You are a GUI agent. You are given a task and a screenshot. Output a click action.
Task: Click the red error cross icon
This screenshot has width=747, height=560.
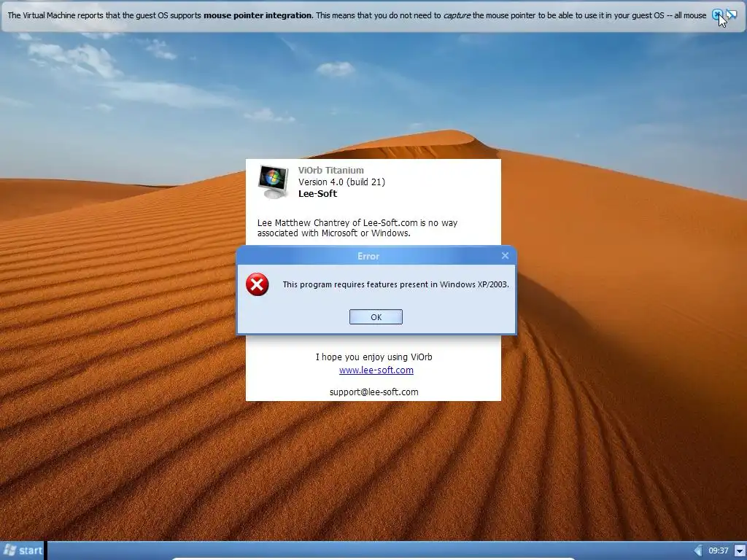pyautogui.click(x=257, y=284)
